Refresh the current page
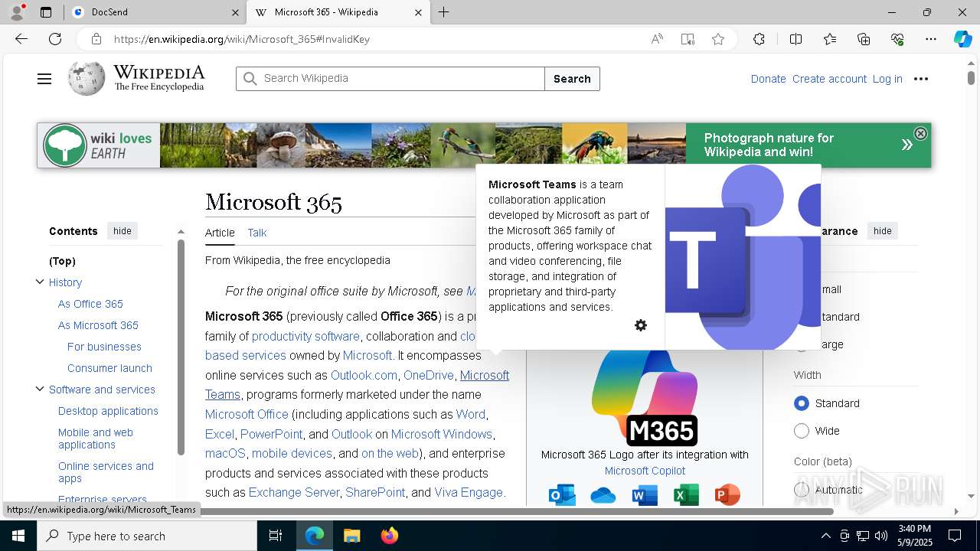980x551 pixels. click(55, 39)
